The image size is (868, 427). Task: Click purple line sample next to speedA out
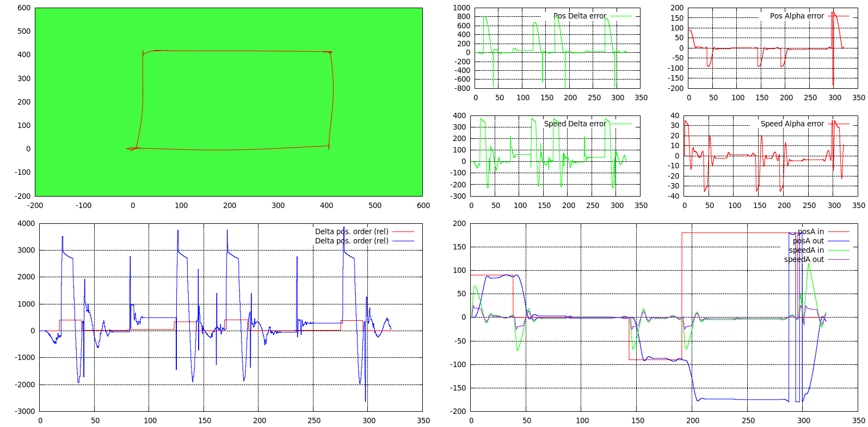point(838,259)
